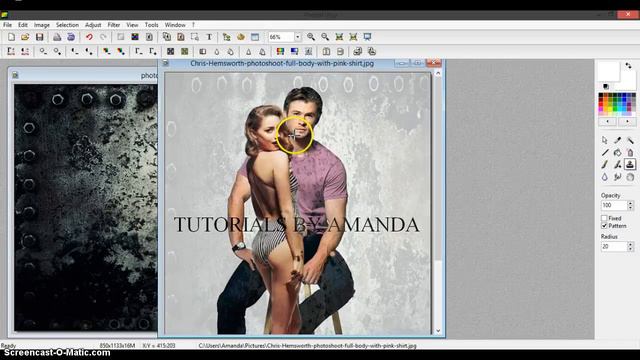Open the Window menu
Image resolution: width=640 pixels, height=360 pixels.
tap(175, 25)
